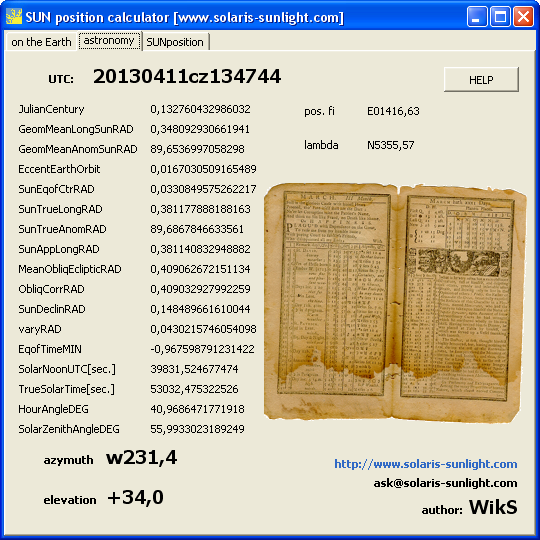Switch to the 'on the Earth' tab
The image size is (540, 540).
(x=41, y=42)
